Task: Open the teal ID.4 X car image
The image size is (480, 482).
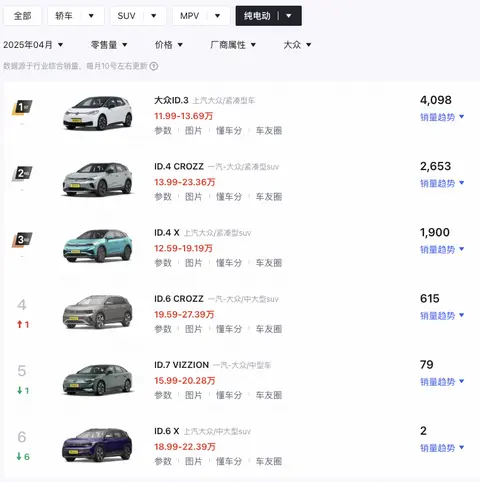Action: tap(98, 246)
